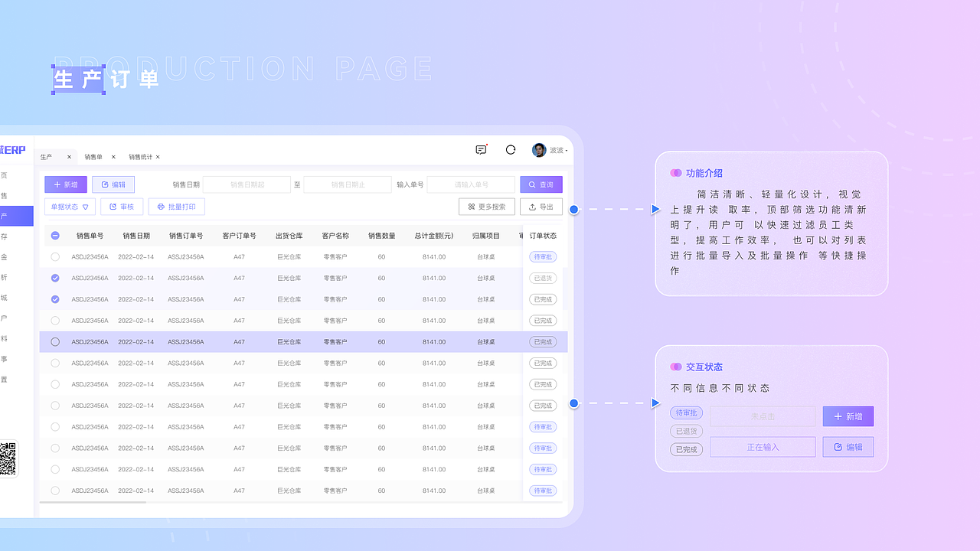Switch to the 销售单 tab
The image size is (980, 551).
pos(93,157)
